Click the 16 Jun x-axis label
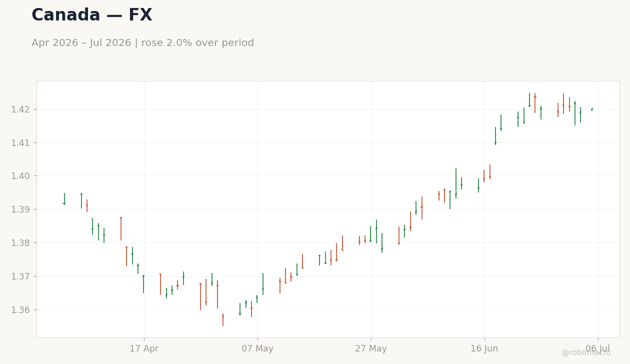The width and height of the screenshot is (630, 364). (x=484, y=349)
